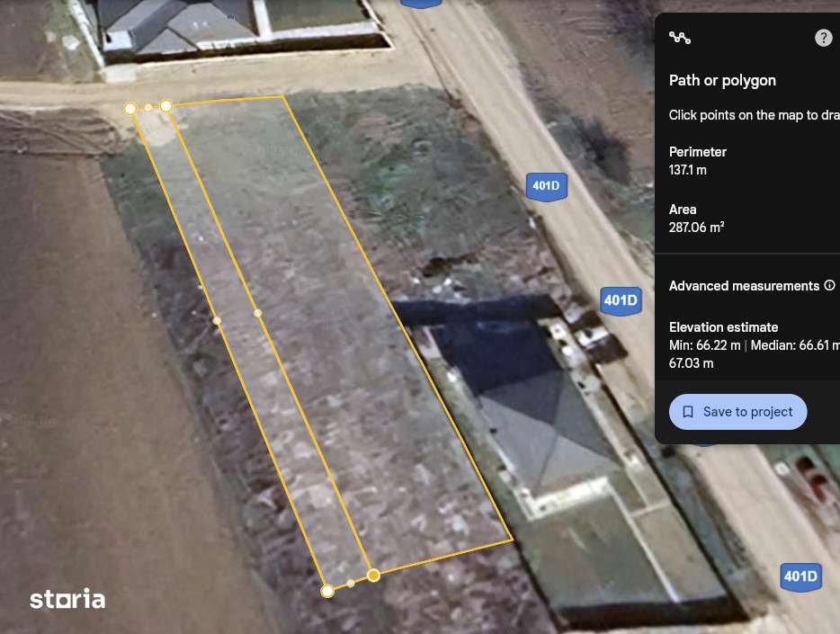Select white polygon vertex closest to storia logo
The width and height of the screenshot is (840, 634).
tap(327, 591)
